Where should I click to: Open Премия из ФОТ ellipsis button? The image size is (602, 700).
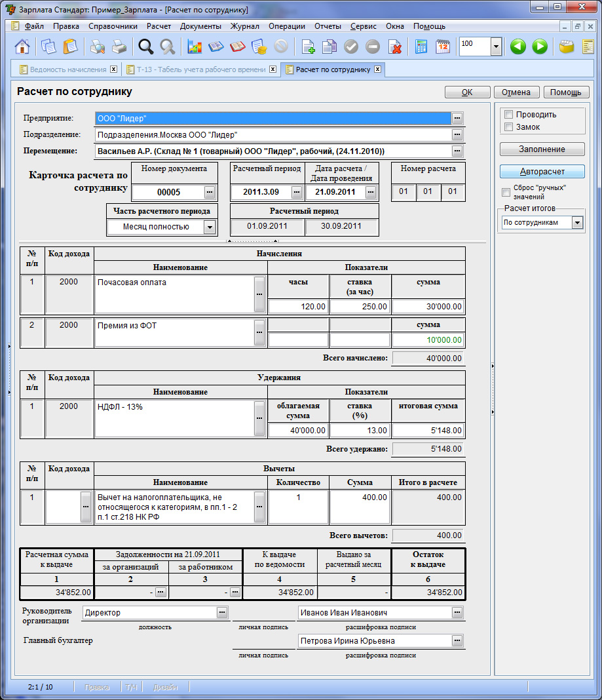pos(259,332)
